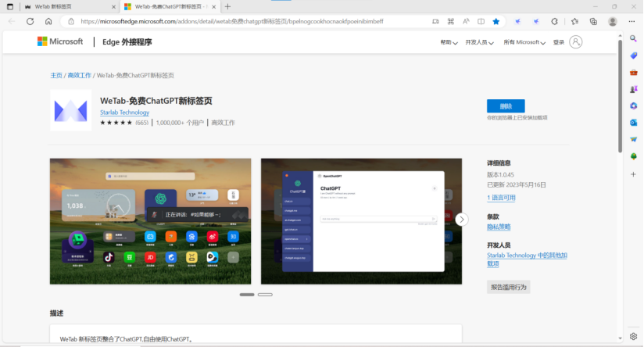
Task: Open Starlab Technology 中的其他加载项 link
Action: [x=527, y=259]
